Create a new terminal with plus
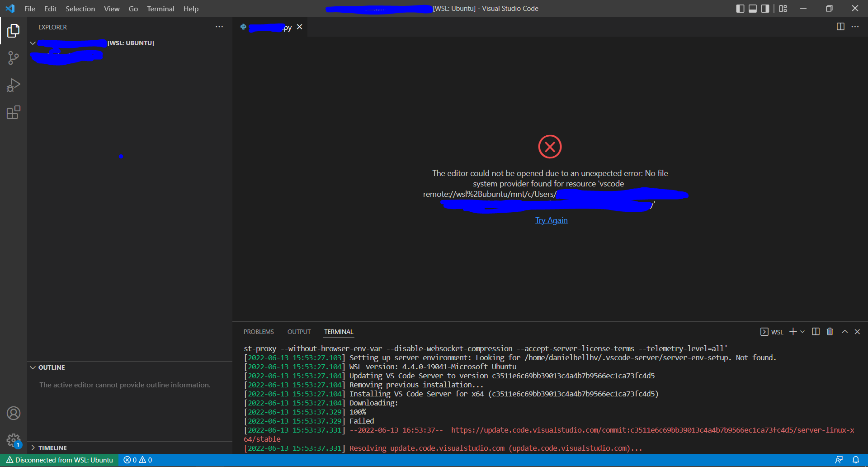The height and width of the screenshot is (467, 868). [793, 332]
